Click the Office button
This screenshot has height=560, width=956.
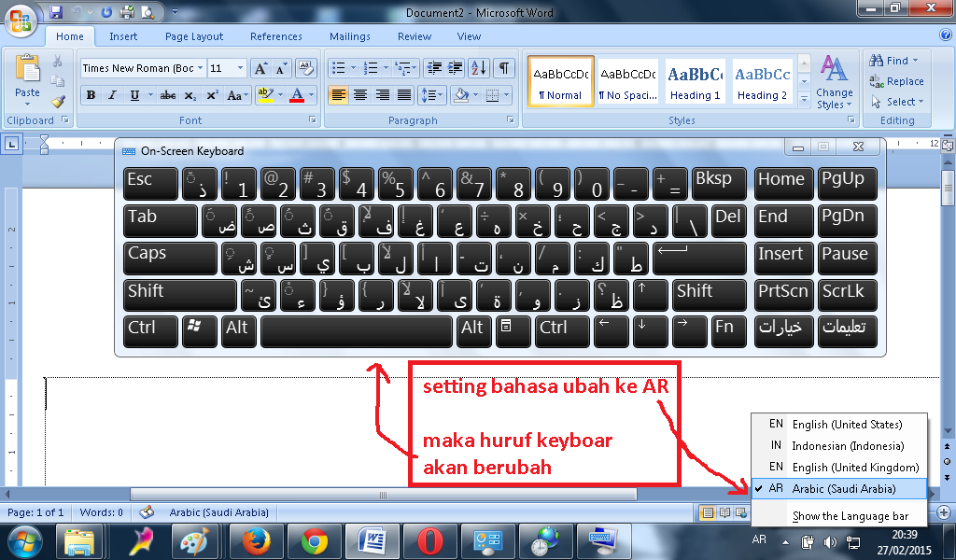(21, 21)
